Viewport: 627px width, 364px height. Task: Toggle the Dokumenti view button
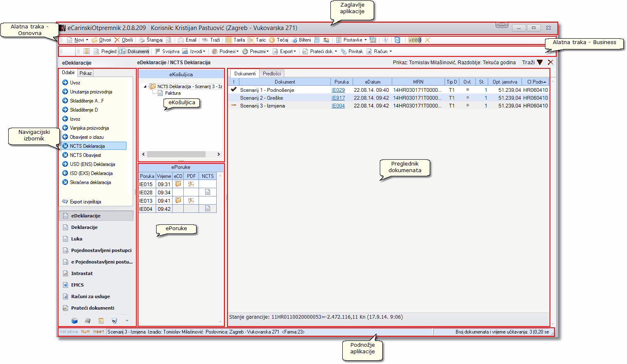[x=134, y=51]
